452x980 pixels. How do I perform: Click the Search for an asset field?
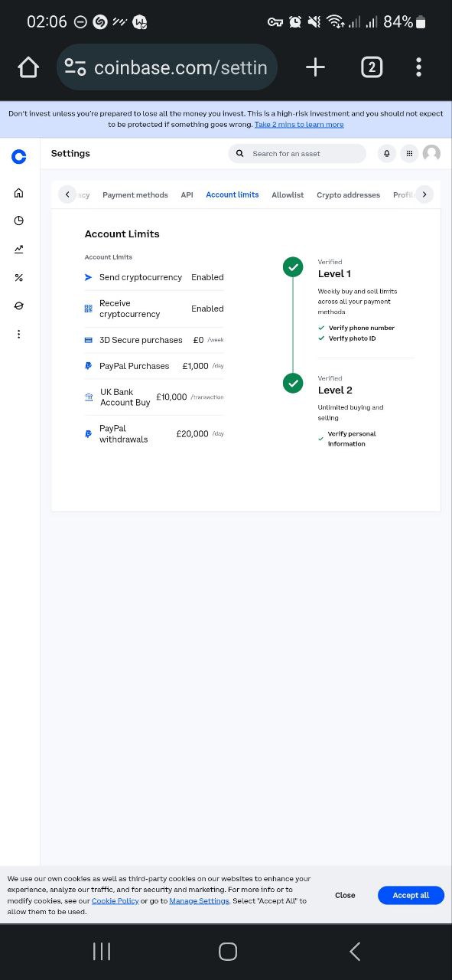(x=298, y=153)
